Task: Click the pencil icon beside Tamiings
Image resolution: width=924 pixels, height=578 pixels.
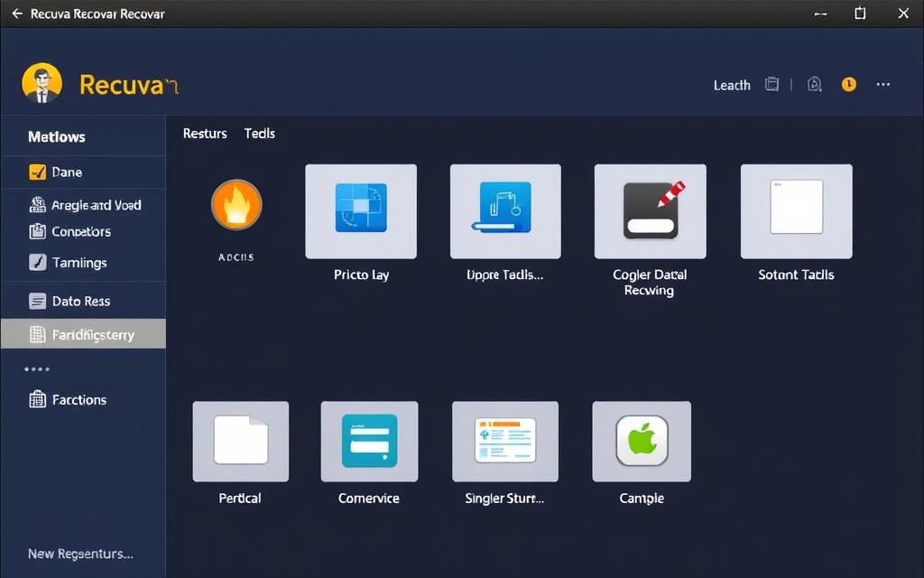Action: (37, 262)
